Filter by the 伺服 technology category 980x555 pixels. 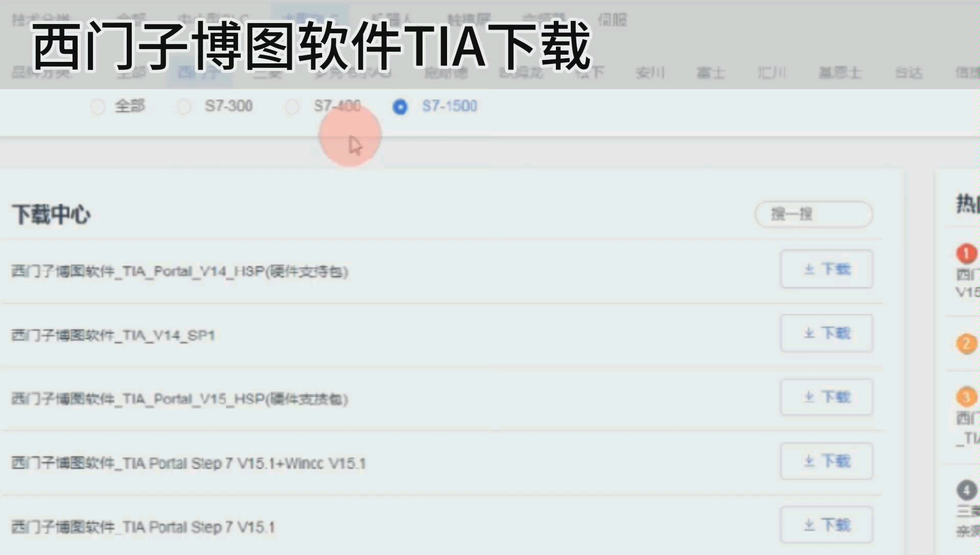(612, 20)
